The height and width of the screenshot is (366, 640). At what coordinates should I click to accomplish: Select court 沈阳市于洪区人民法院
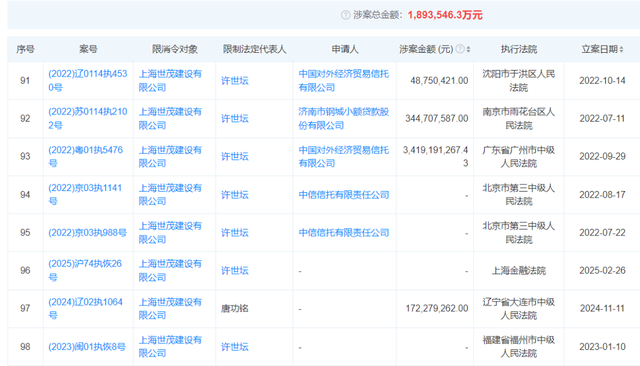point(518,80)
